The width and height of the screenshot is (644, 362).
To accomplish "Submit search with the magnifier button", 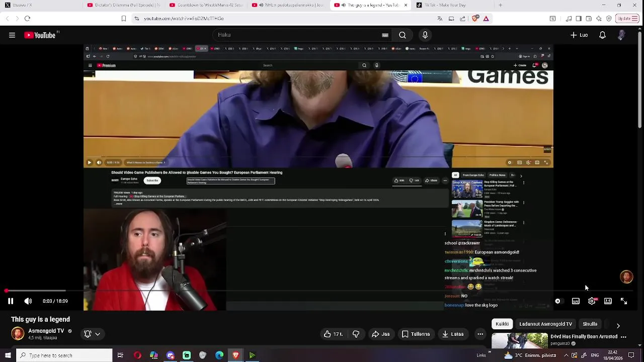I will [403, 35].
